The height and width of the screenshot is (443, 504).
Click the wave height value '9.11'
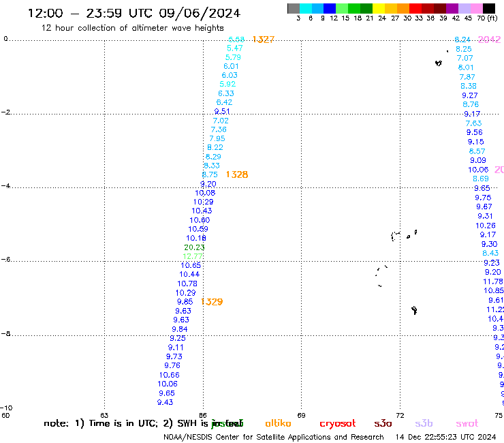click(x=176, y=348)
